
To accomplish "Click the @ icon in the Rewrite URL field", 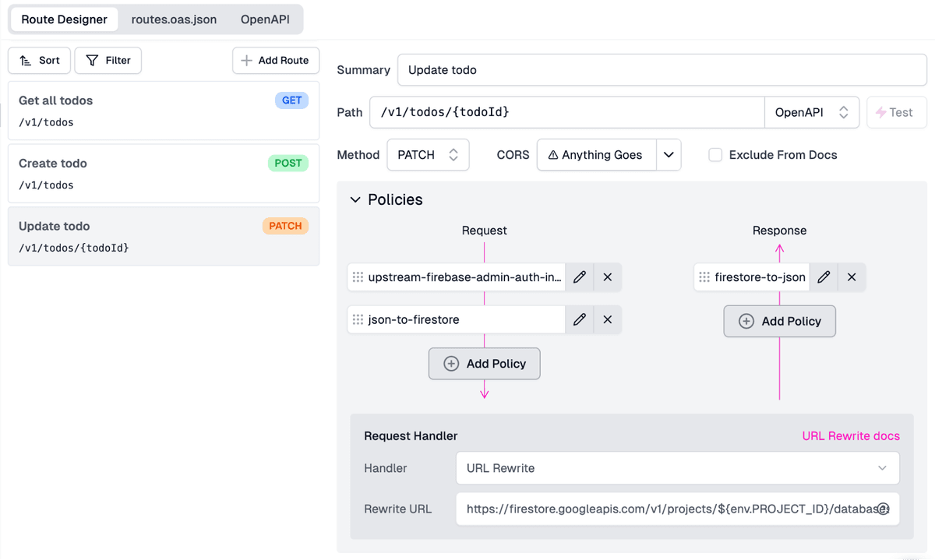I will point(883,509).
